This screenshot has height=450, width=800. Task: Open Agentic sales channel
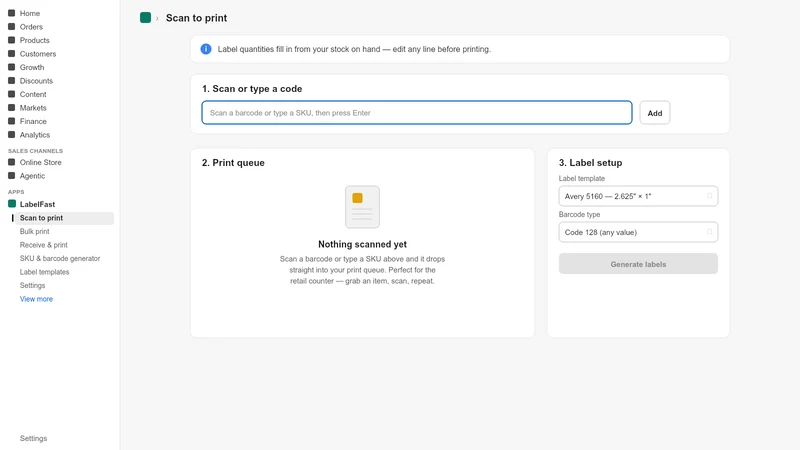click(x=32, y=176)
